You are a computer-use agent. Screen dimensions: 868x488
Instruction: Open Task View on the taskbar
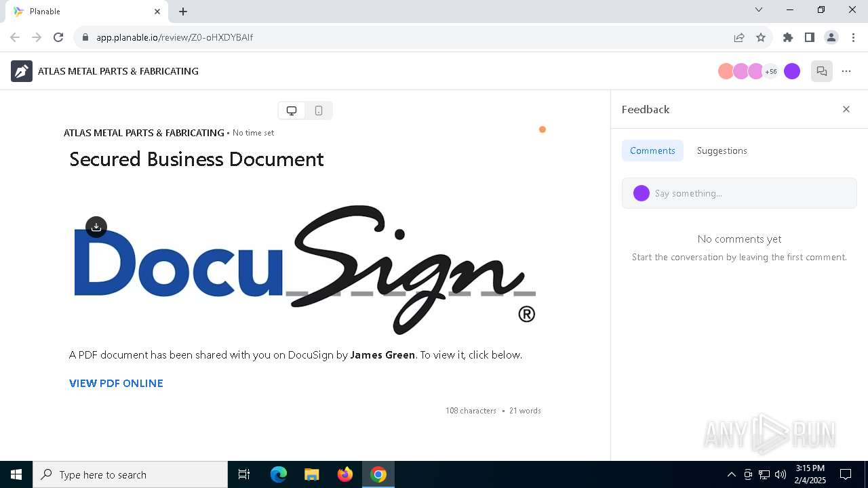pos(244,474)
